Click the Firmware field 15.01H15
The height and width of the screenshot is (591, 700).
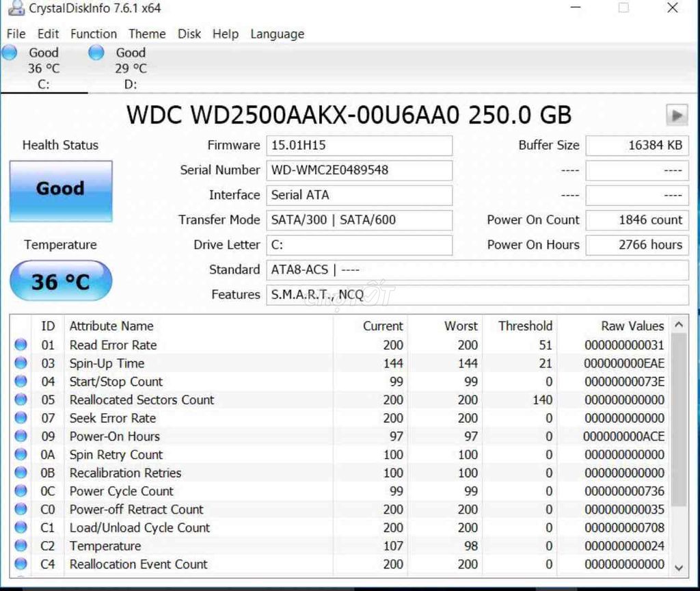point(360,146)
